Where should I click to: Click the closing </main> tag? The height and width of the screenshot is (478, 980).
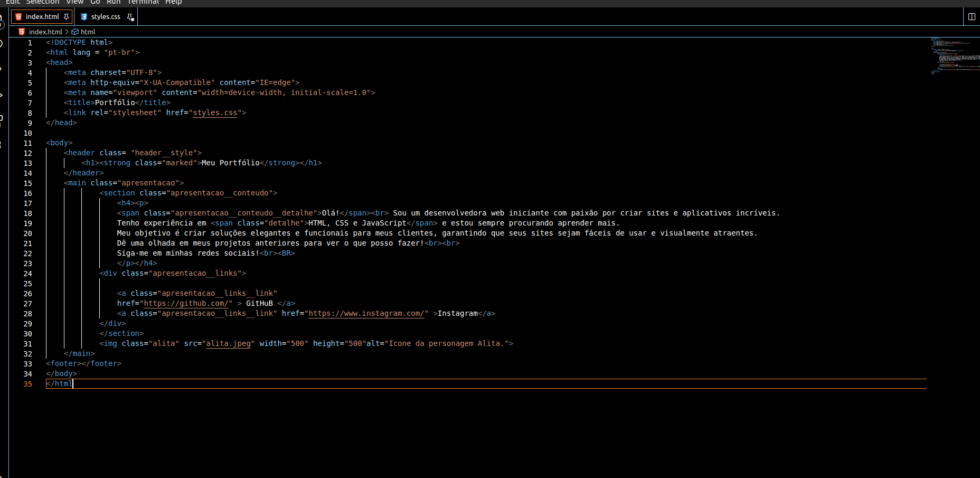tap(79, 353)
